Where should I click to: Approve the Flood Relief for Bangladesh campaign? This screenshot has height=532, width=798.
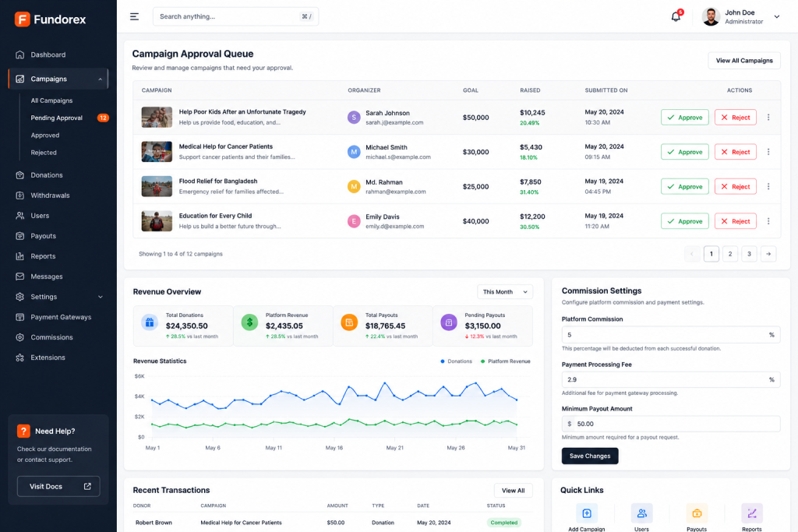pyautogui.click(x=684, y=187)
